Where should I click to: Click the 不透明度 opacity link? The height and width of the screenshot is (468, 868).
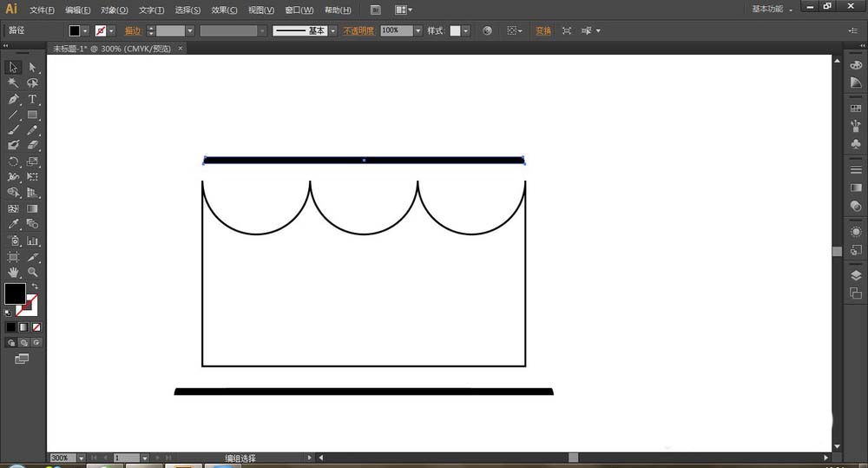(x=358, y=30)
